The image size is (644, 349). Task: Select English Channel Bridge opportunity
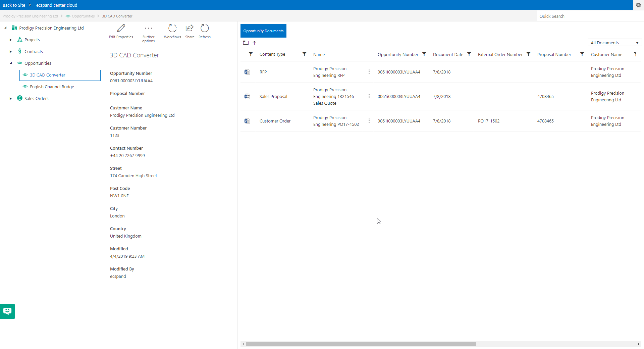coord(52,87)
